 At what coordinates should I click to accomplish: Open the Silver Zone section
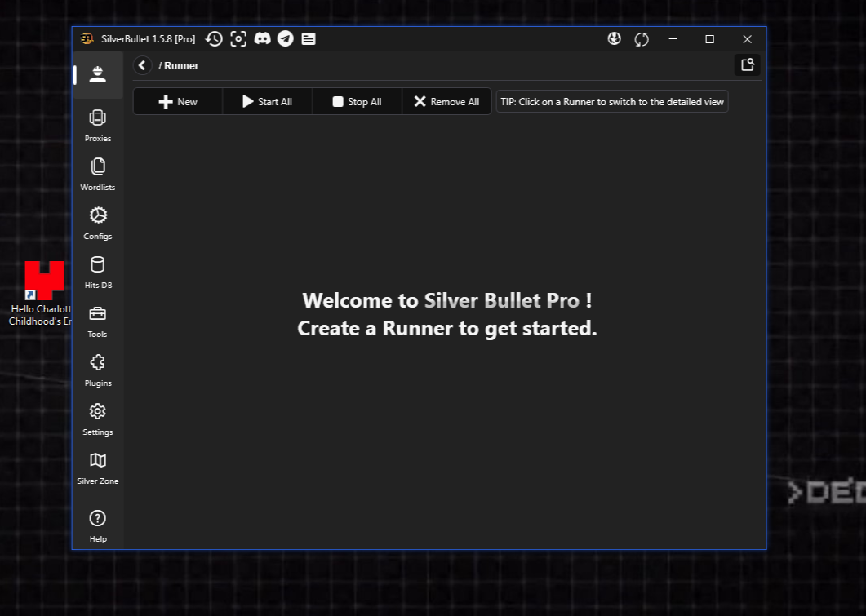98,468
